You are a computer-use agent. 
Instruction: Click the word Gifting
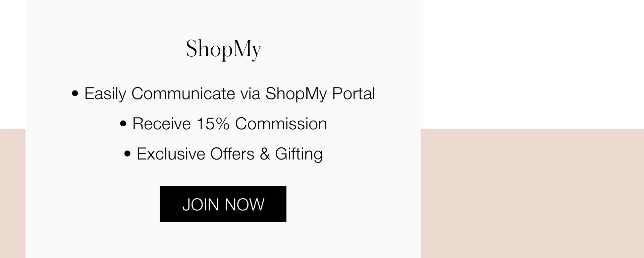point(299,154)
